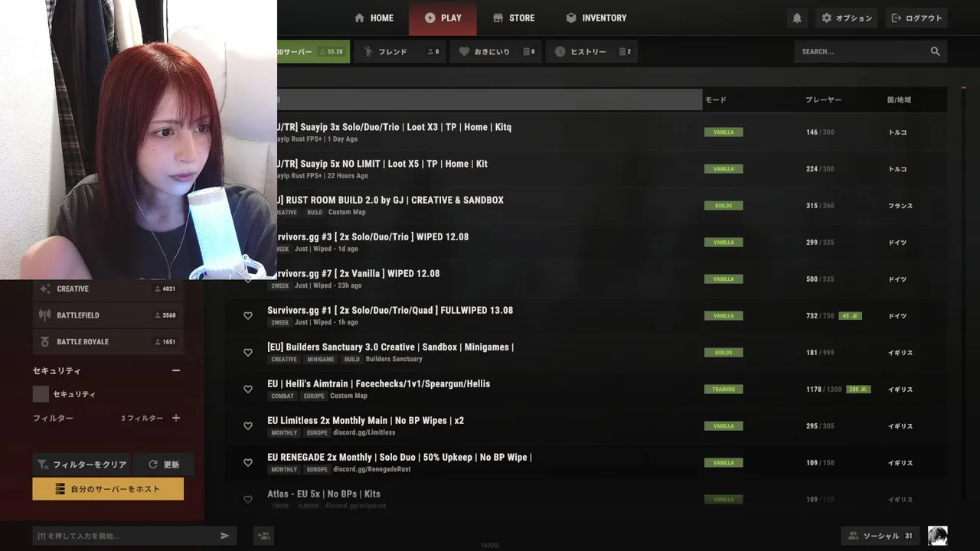Open オプション settings
Screen dimensions: 980x551
pyautogui.click(x=846, y=18)
